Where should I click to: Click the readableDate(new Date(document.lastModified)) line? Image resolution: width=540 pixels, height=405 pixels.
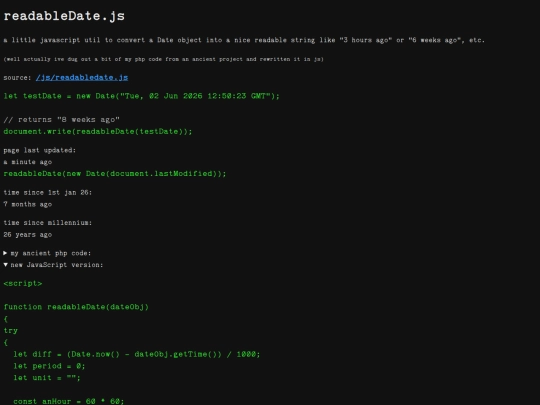[x=115, y=174]
